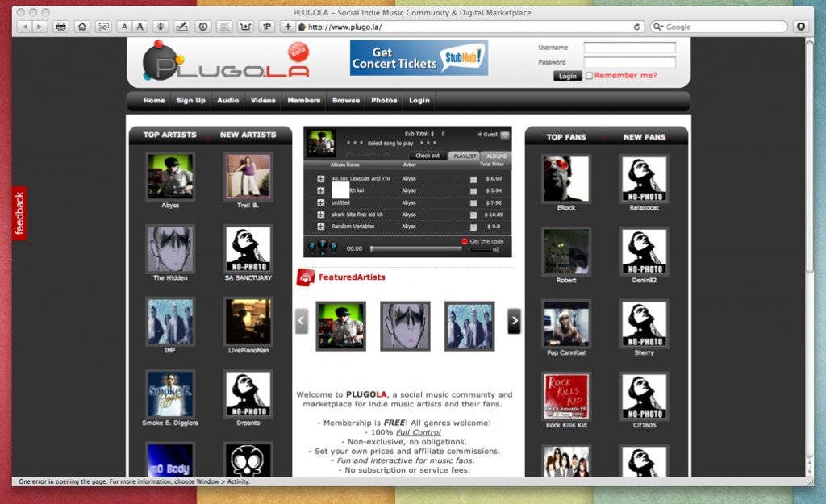
Task: Switch to the PLAYLIST tab in player
Action: click(465, 156)
